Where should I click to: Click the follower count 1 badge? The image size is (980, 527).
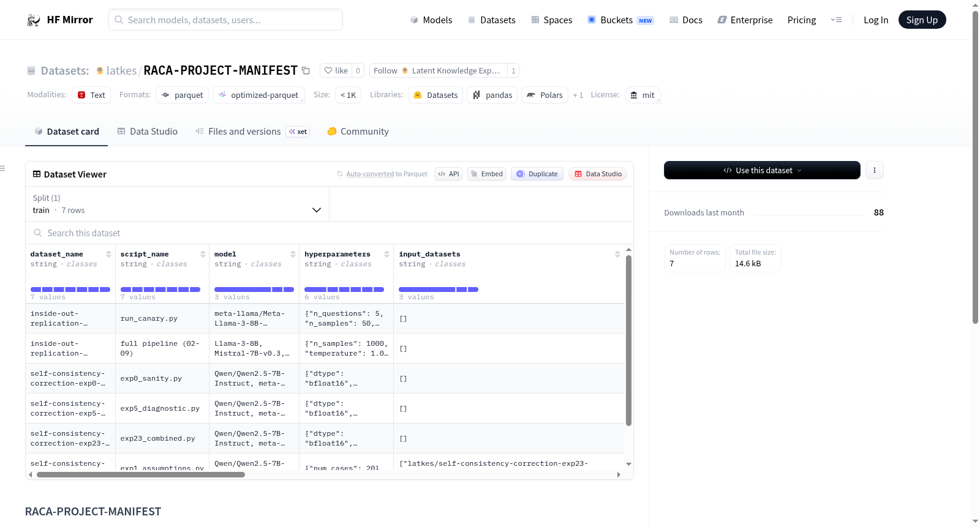[513, 70]
